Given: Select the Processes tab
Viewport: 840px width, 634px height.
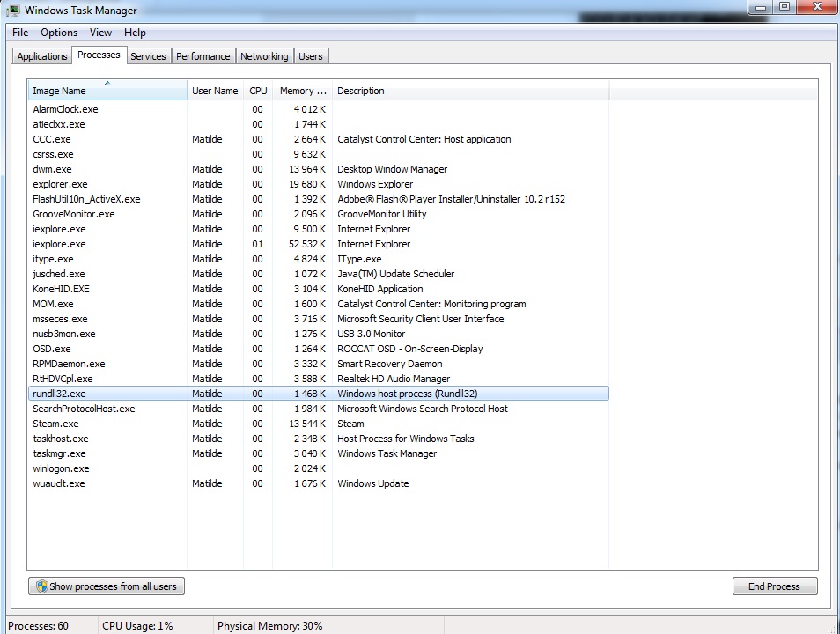Looking at the screenshot, I should [99, 55].
